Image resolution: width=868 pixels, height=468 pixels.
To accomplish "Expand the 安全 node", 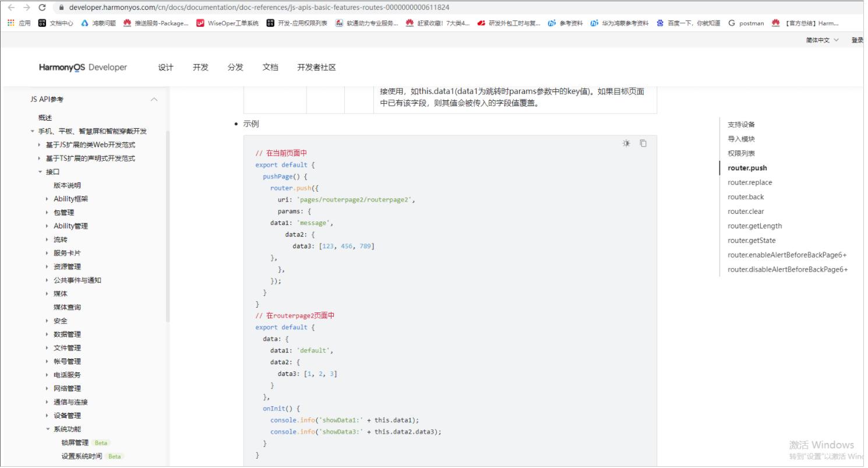I will click(47, 321).
